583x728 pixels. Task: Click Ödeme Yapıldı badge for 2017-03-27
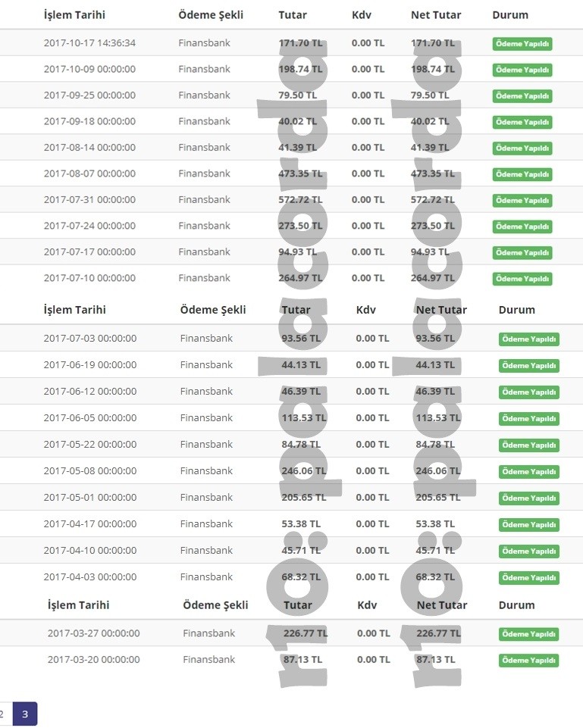click(528, 634)
